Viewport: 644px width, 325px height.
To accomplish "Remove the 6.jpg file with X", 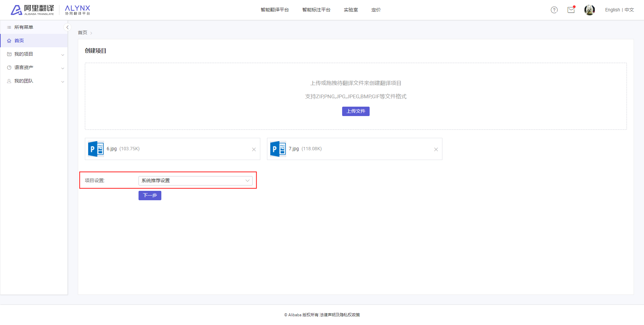I will coord(254,150).
